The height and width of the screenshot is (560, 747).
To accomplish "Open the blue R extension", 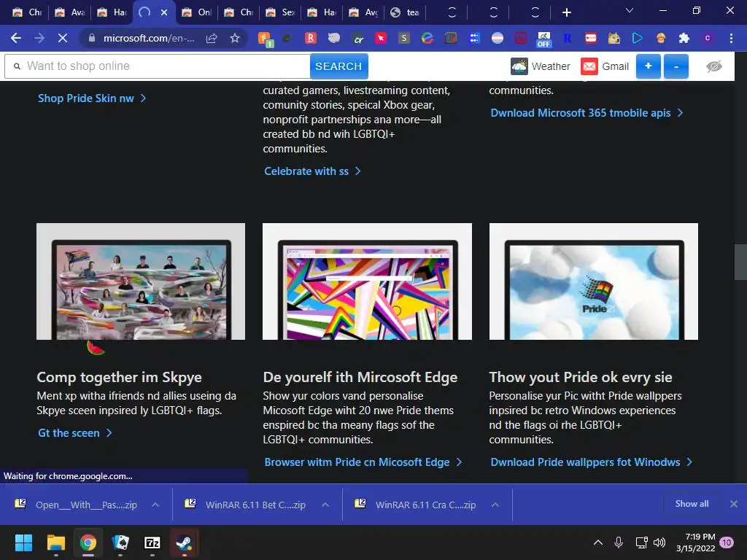I will click(568, 38).
